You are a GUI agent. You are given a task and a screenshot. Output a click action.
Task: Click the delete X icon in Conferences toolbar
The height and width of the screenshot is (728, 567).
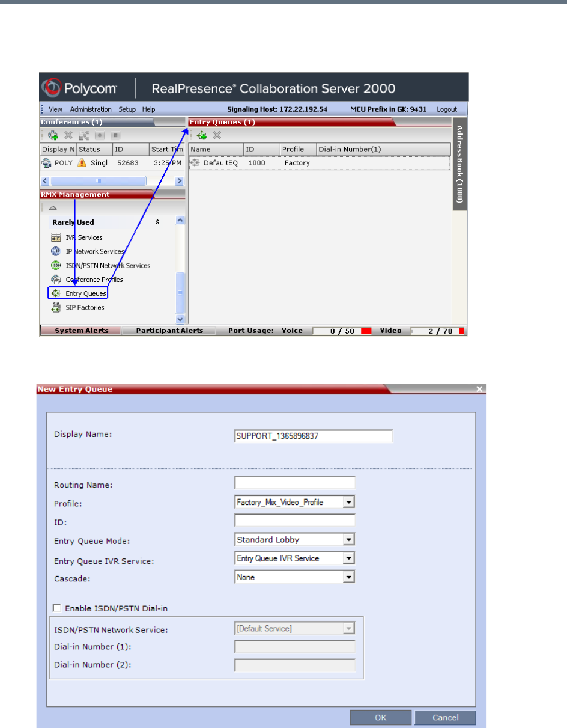click(68, 135)
